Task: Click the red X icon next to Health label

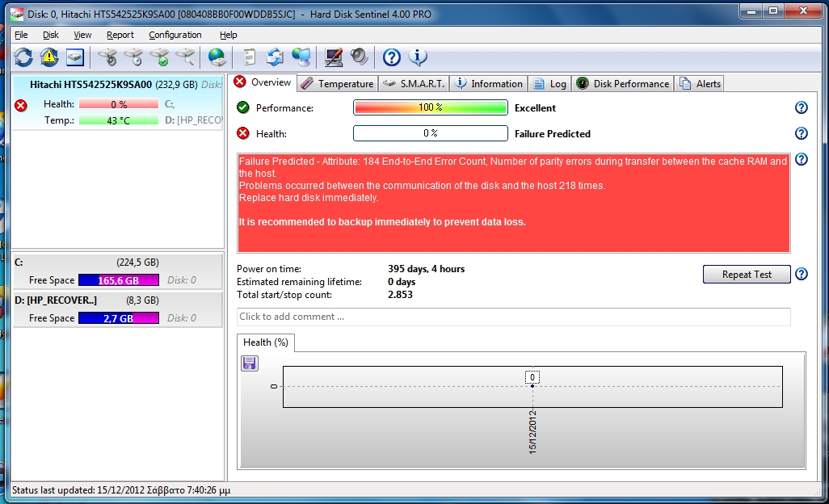Action: [243, 133]
